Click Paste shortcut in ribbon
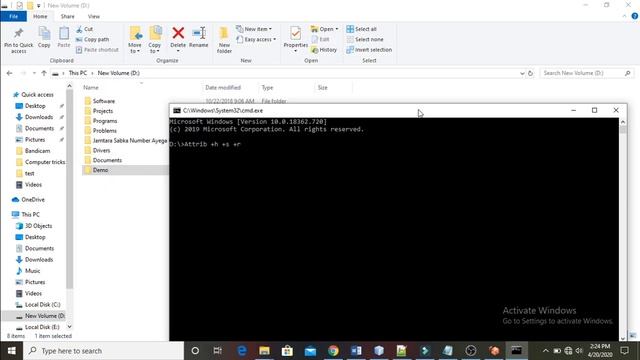640x360 pixels. [x=97, y=50]
